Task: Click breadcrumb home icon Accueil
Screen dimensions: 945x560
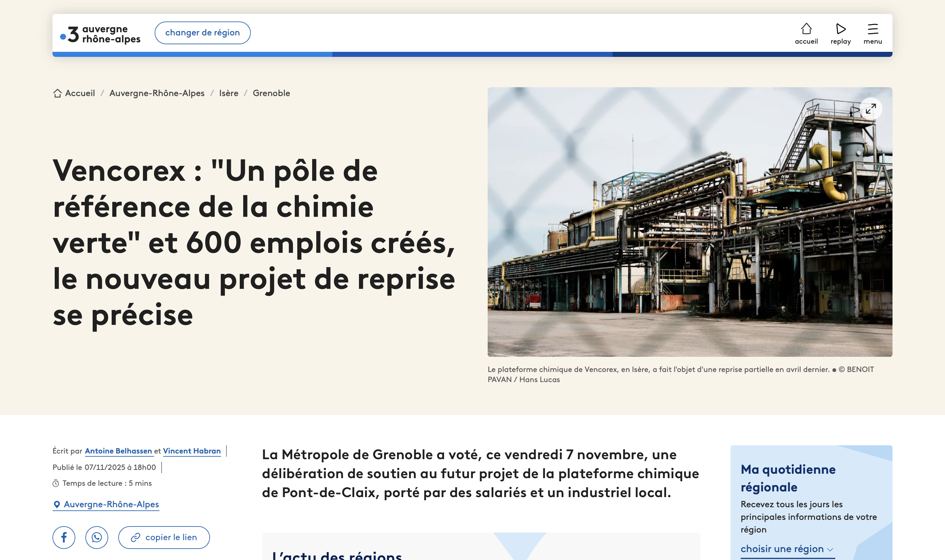Action: 58,93
